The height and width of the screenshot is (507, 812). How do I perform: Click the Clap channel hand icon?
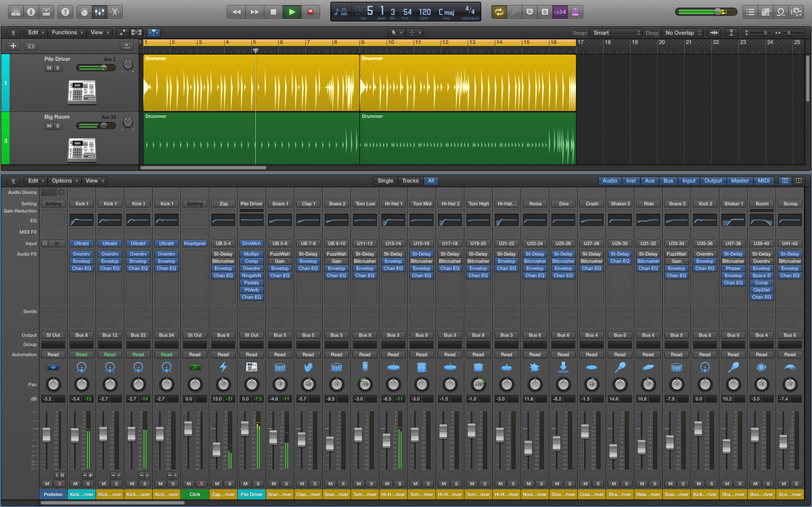coord(308,368)
